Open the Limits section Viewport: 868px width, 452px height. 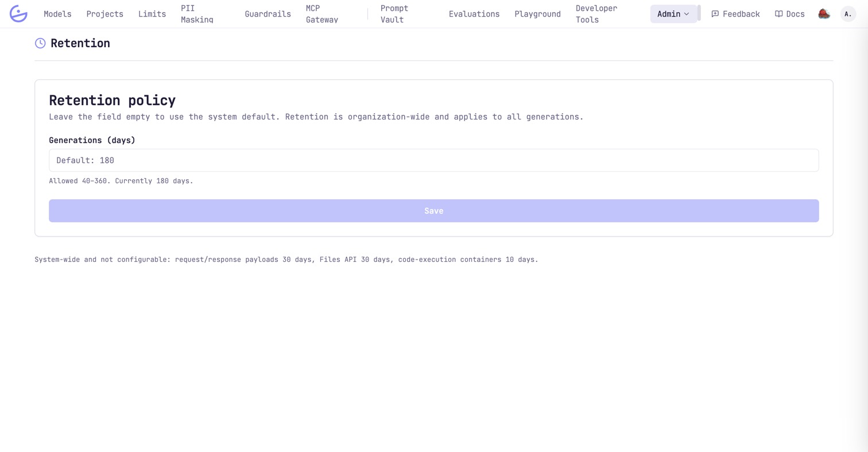click(152, 14)
